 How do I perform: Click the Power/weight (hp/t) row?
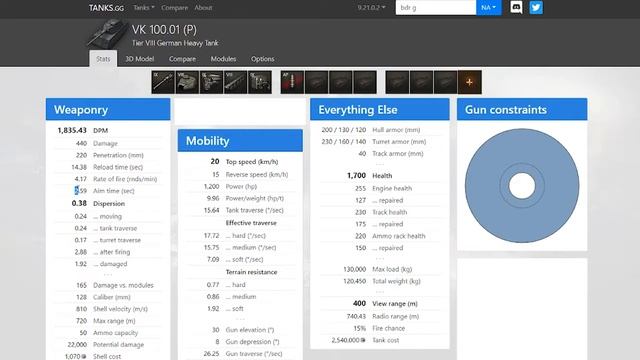[x=240, y=198]
